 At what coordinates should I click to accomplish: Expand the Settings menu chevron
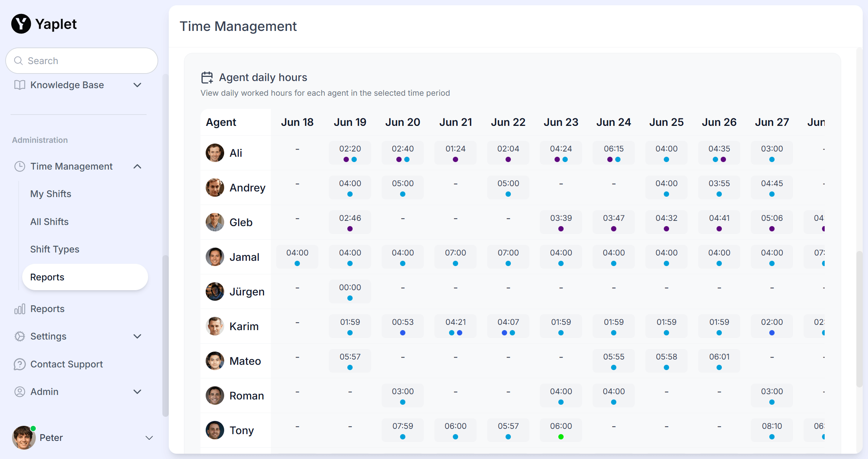pos(138,336)
